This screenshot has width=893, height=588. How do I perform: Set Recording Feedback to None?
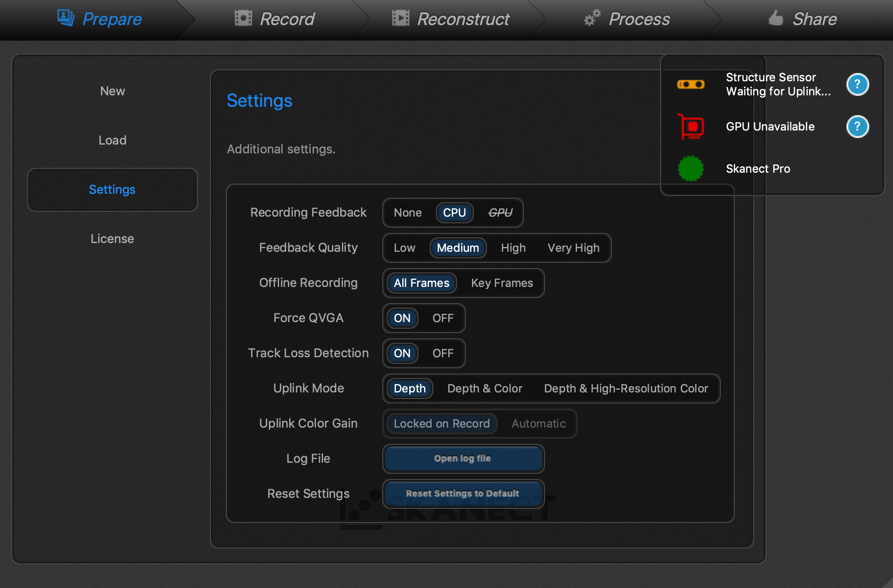(x=407, y=213)
